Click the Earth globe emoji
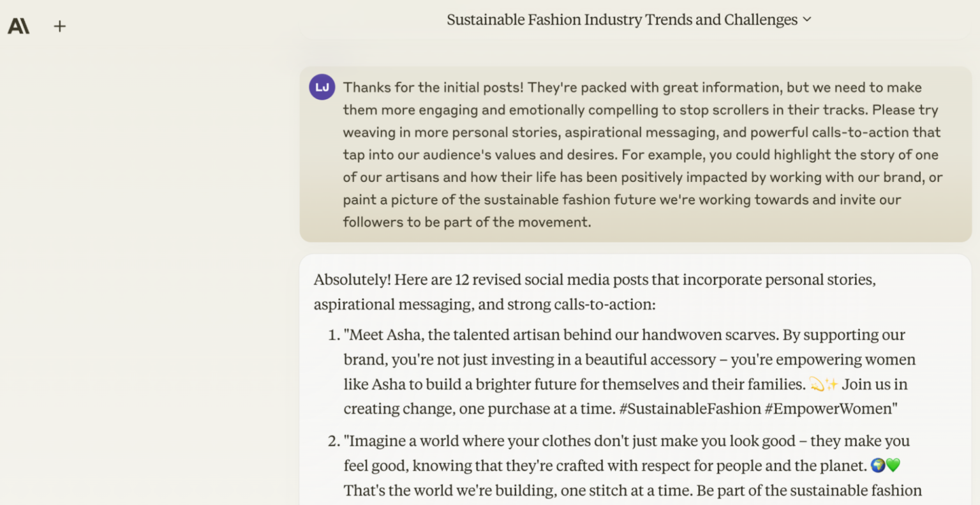 coord(878,466)
